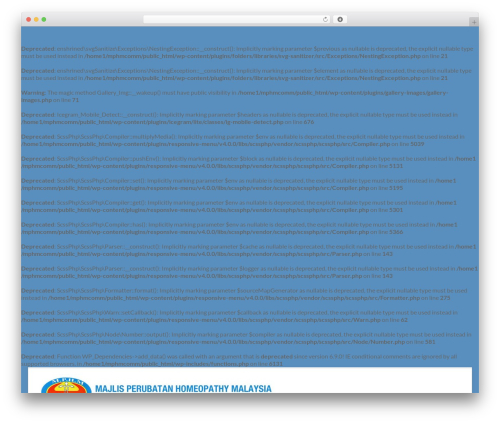Click the Number.php output() notice on line 581
Screen dimensions: 500x423
[x=246, y=338]
